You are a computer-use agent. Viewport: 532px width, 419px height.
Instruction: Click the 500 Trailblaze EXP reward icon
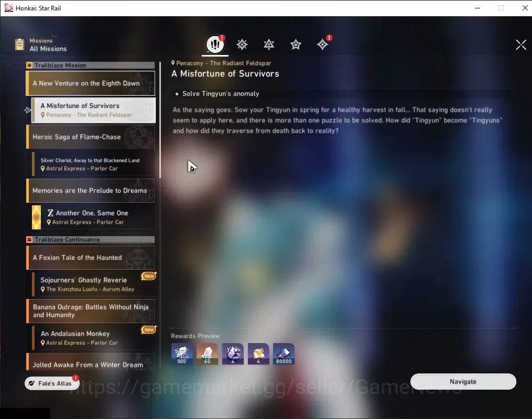coord(182,354)
